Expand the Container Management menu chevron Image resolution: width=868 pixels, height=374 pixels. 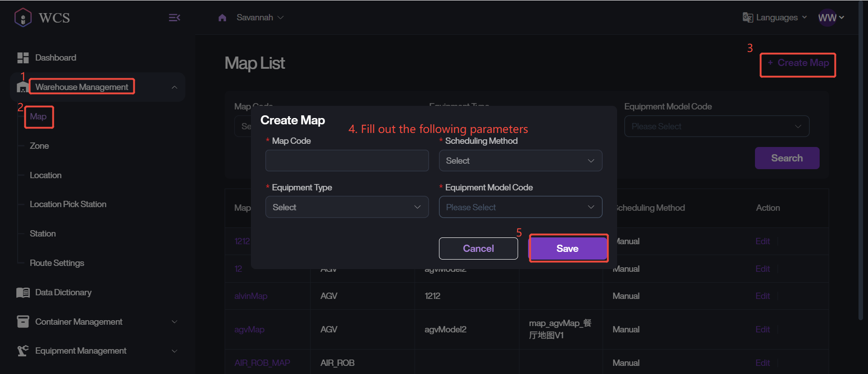pyautogui.click(x=174, y=322)
